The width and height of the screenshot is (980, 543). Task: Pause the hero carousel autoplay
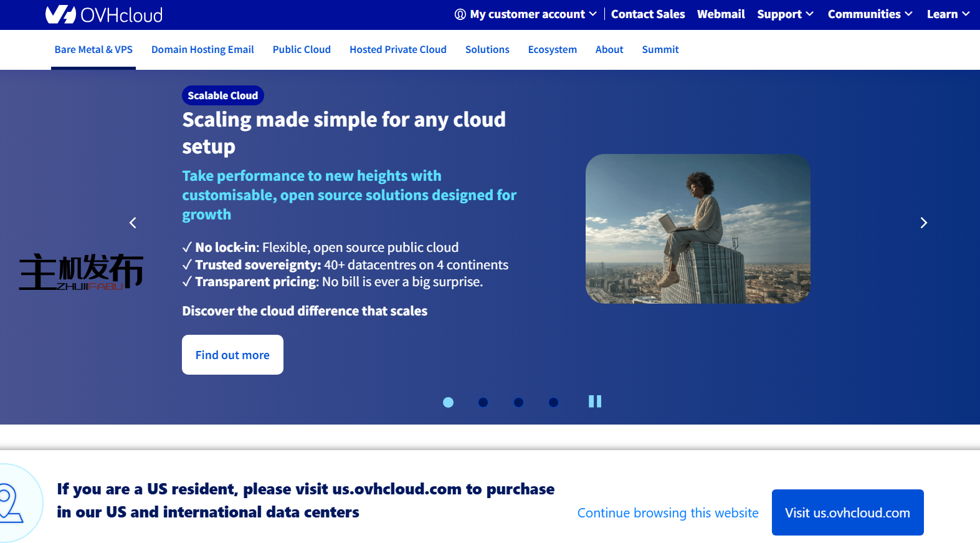(x=595, y=401)
